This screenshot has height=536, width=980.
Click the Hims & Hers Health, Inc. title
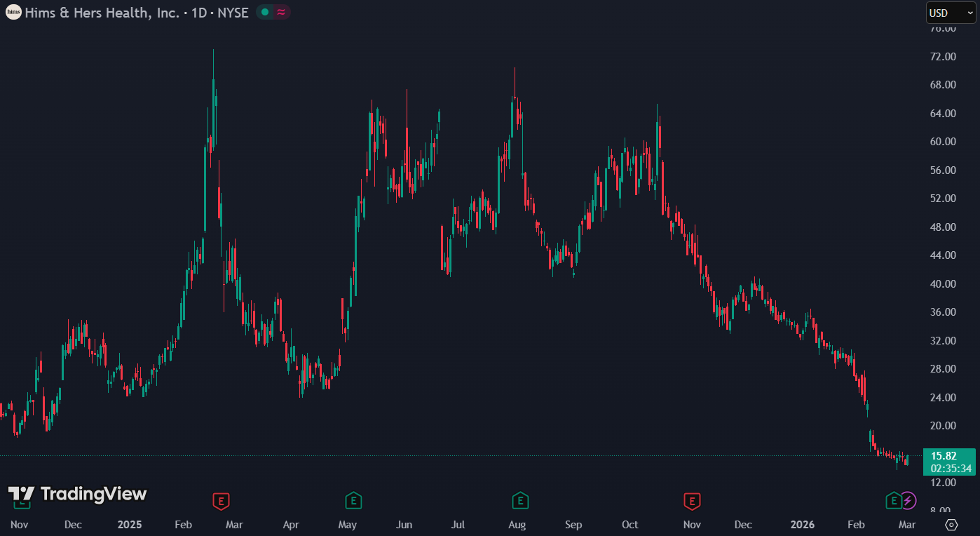click(102, 13)
